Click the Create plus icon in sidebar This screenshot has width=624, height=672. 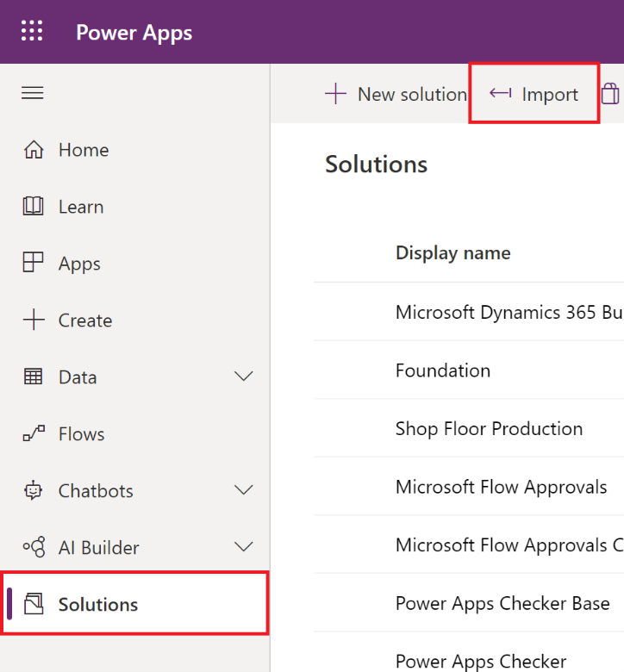pos(34,320)
